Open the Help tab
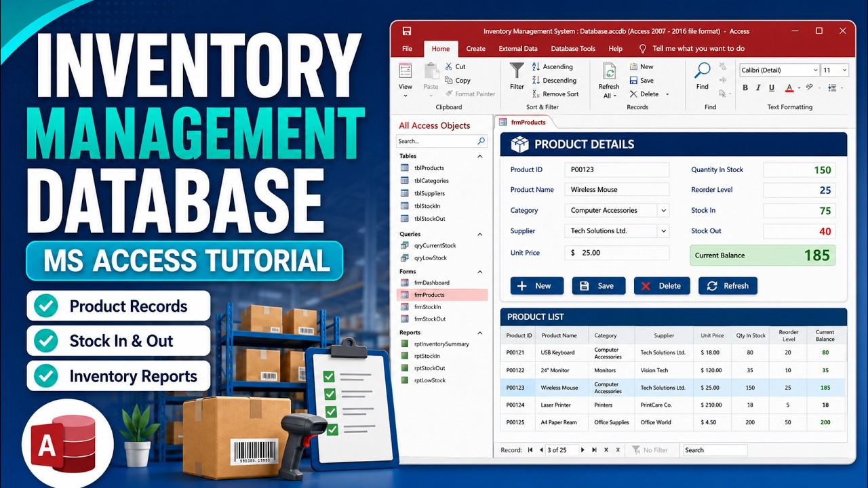Screen dimensions: 868x488 [x=616, y=49]
